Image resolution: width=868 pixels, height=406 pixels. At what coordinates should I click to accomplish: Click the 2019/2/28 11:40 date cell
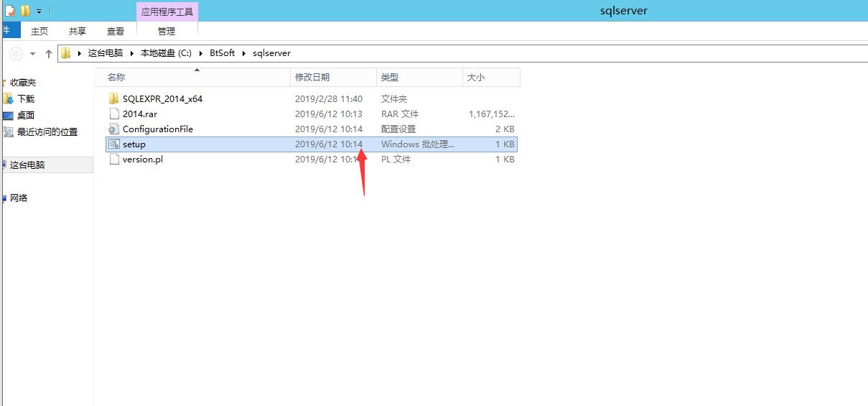(x=329, y=98)
